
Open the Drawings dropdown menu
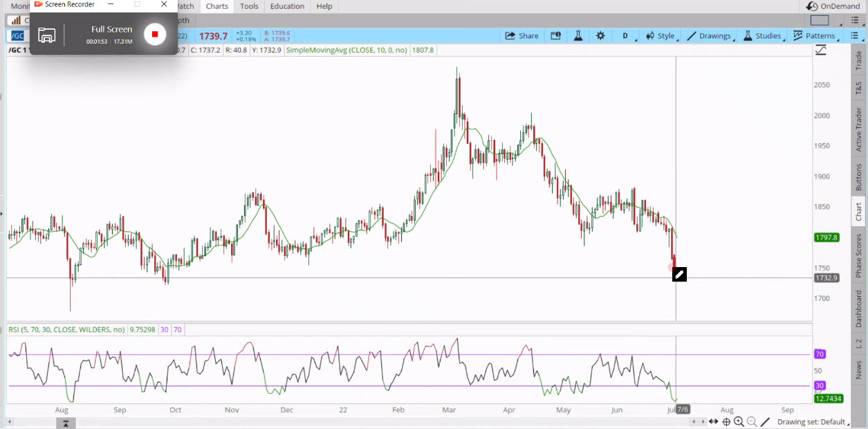(x=708, y=36)
